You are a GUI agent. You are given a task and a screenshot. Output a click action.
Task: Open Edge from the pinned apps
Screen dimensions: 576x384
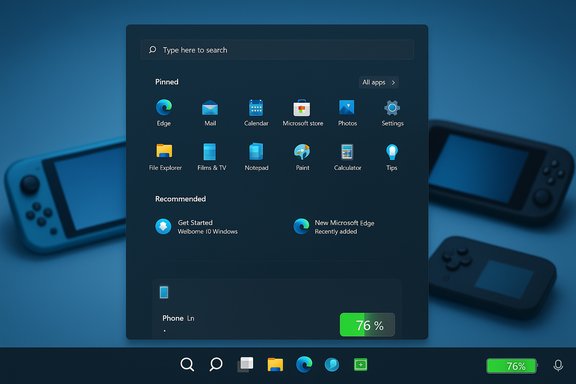pyautogui.click(x=164, y=112)
